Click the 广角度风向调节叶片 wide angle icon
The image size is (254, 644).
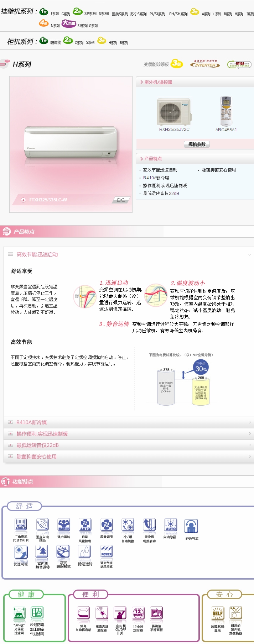point(21,524)
